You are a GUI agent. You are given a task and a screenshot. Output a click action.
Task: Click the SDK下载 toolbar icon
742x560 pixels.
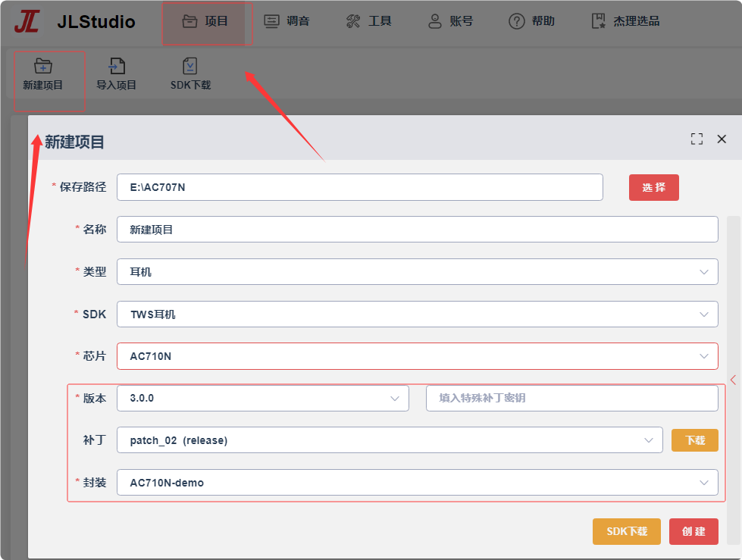(190, 74)
